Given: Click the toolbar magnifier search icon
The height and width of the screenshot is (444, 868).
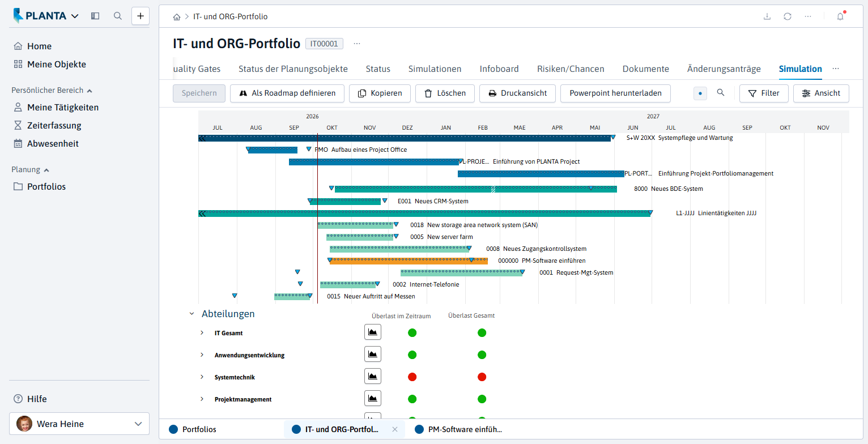Looking at the screenshot, I should click(721, 93).
